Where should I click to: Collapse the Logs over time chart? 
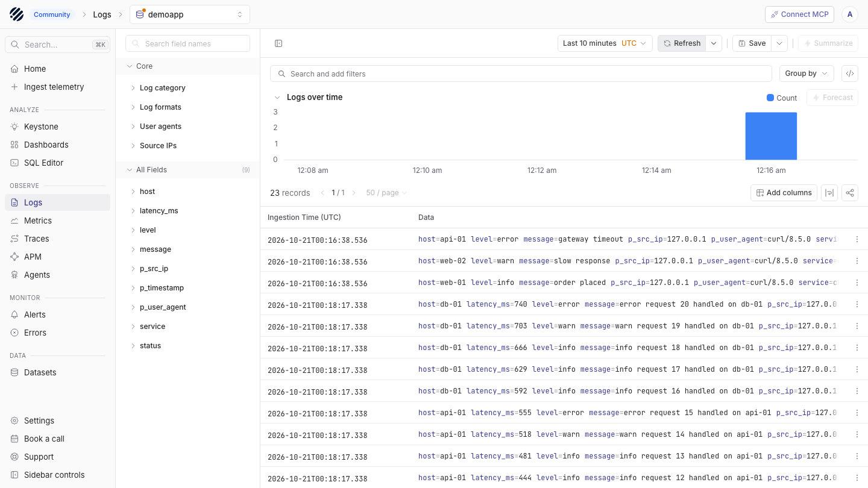click(x=277, y=97)
